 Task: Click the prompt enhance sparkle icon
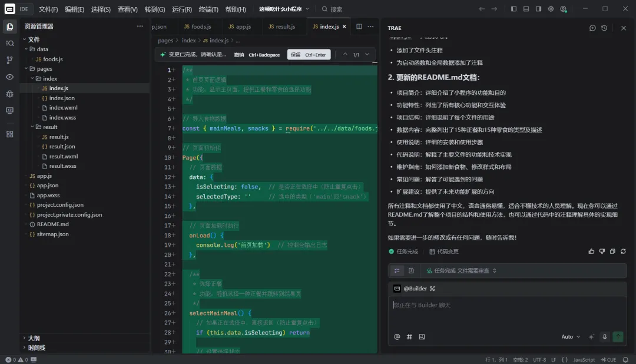tap(591, 337)
